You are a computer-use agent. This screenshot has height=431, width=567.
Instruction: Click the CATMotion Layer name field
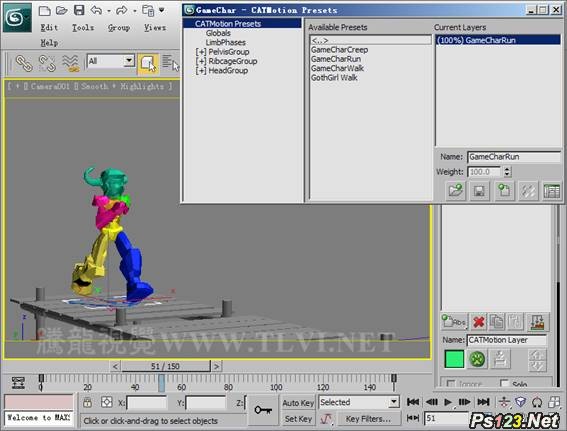click(x=506, y=340)
